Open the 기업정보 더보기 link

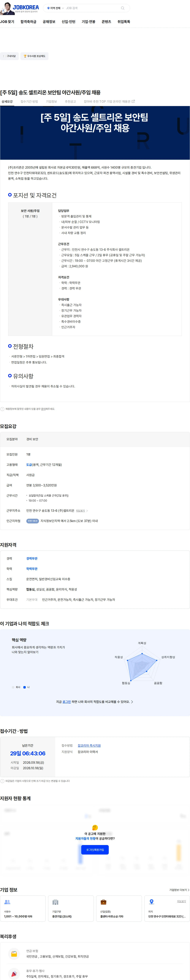click(x=179, y=890)
